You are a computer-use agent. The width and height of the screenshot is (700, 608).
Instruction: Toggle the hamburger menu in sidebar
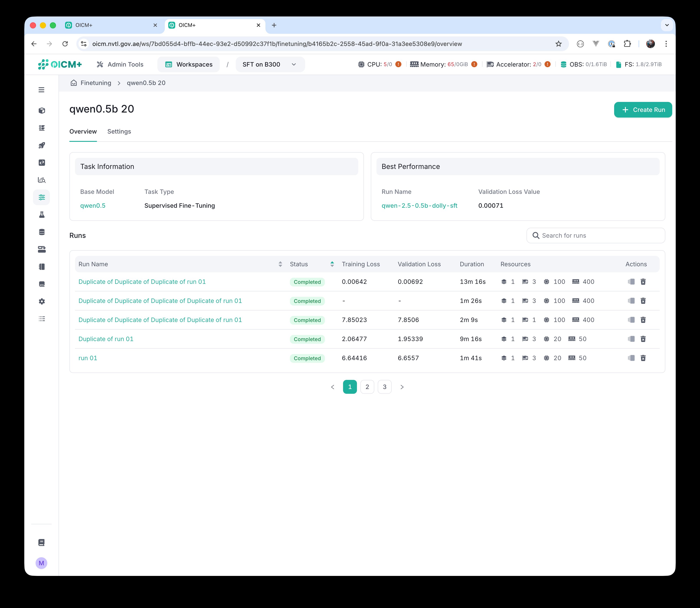pyautogui.click(x=41, y=90)
